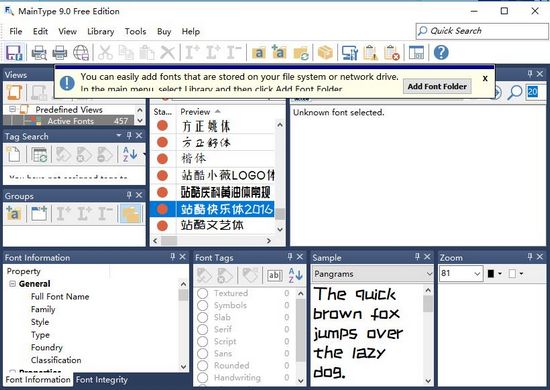This screenshot has height=390, width=550.
Task: Click the add fonts icon with green plus
Action: [279, 53]
